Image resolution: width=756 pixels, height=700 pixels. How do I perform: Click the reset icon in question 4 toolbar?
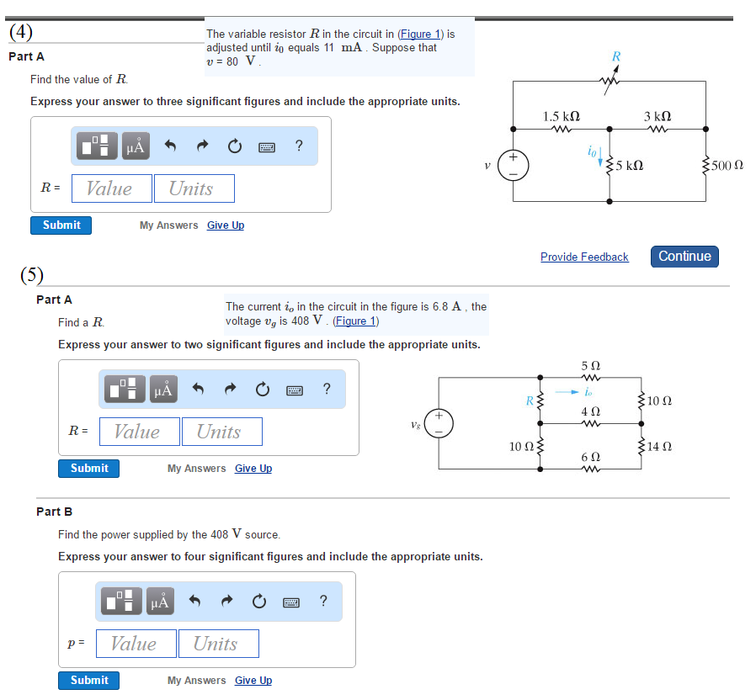[x=234, y=146]
